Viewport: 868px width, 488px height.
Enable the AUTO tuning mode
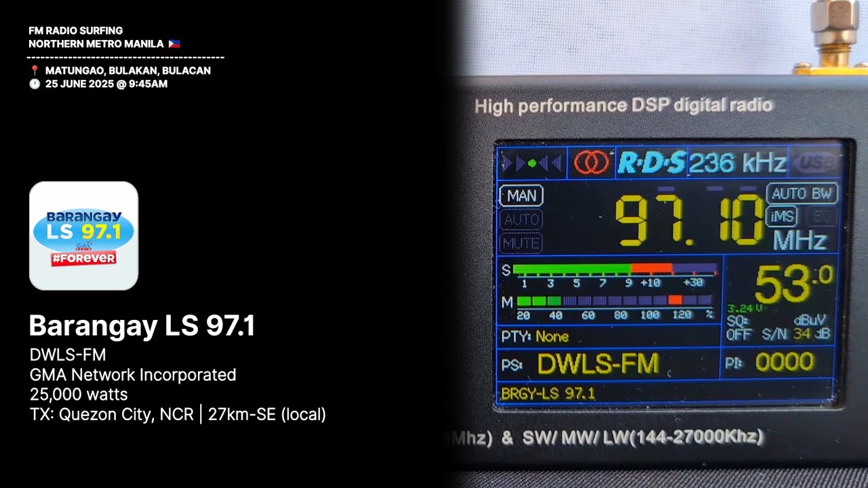[521, 220]
